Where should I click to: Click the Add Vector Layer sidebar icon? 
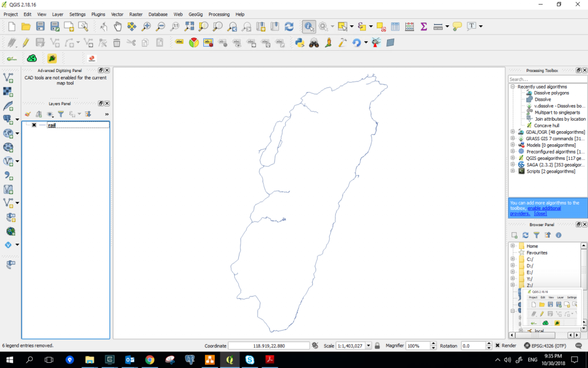coord(8,78)
